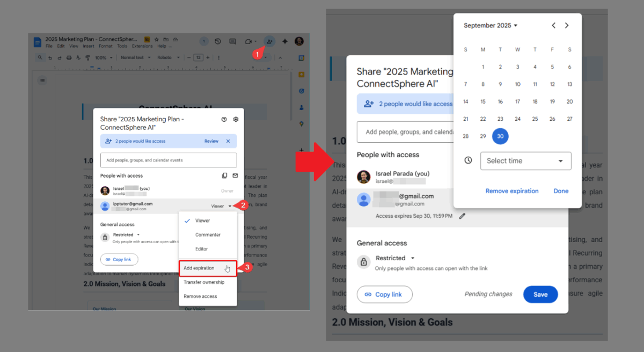Open the Roboto font family dropdown
This screenshot has width=644, height=352.
(167, 57)
